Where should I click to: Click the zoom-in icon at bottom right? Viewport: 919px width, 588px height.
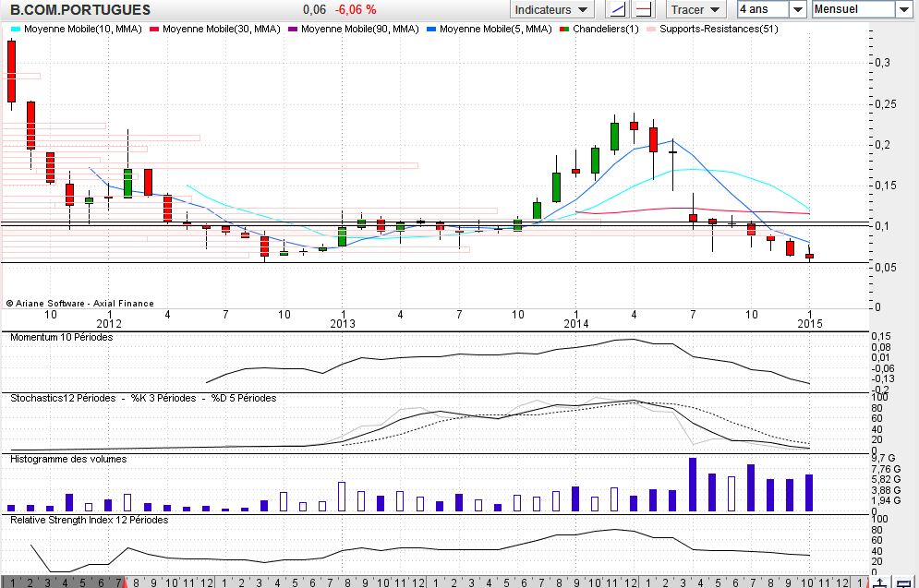click(883, 582)
